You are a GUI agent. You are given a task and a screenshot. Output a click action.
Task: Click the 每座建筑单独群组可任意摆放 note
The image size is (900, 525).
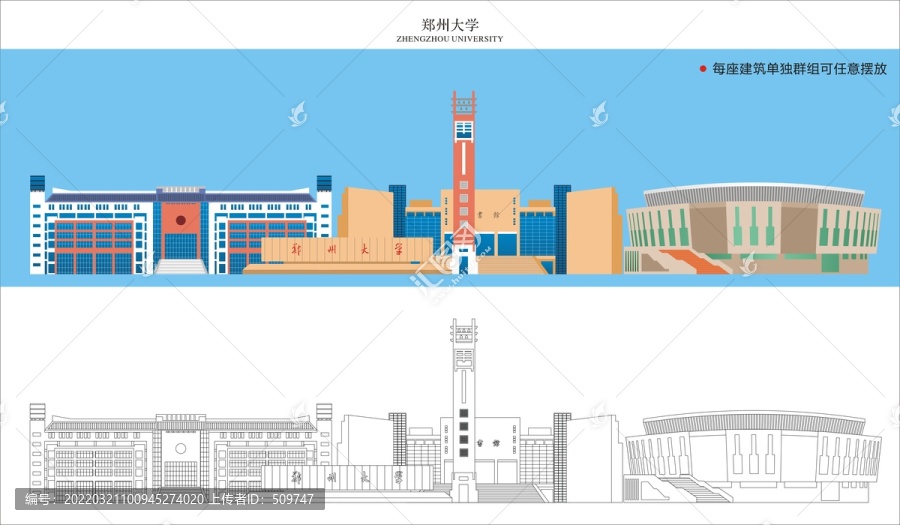pos(800,69)
